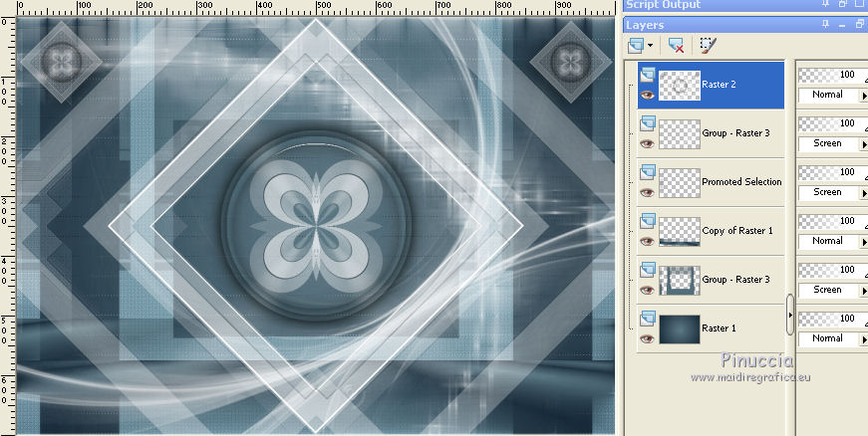The width and height of the screenshot is (868, 436).
Task: Click the layer type icon on Copy of Raster 1
Action: [647, 220]
